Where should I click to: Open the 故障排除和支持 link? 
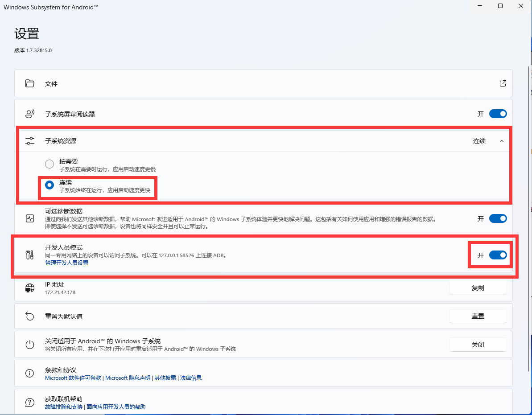click(64, 407)
